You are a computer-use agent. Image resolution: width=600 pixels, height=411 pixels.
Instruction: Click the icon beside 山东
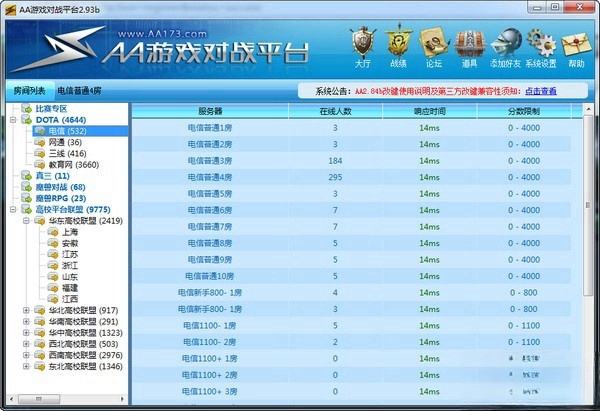(52, 277)
